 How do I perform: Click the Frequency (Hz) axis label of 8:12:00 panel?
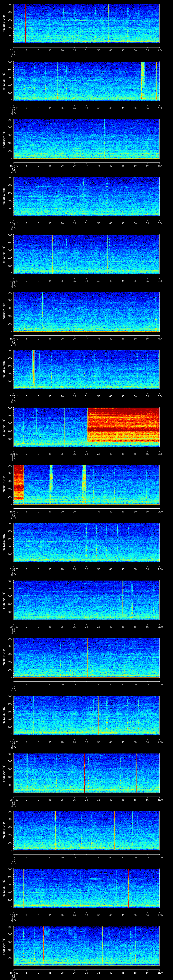(4, 657)
